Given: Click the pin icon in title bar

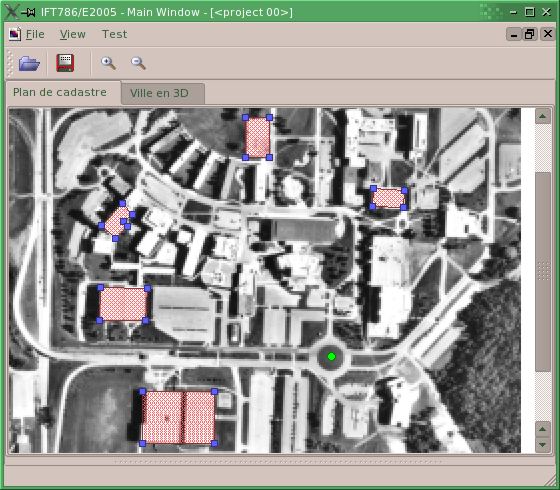Looking at the screenshot, I should point(28,12).
